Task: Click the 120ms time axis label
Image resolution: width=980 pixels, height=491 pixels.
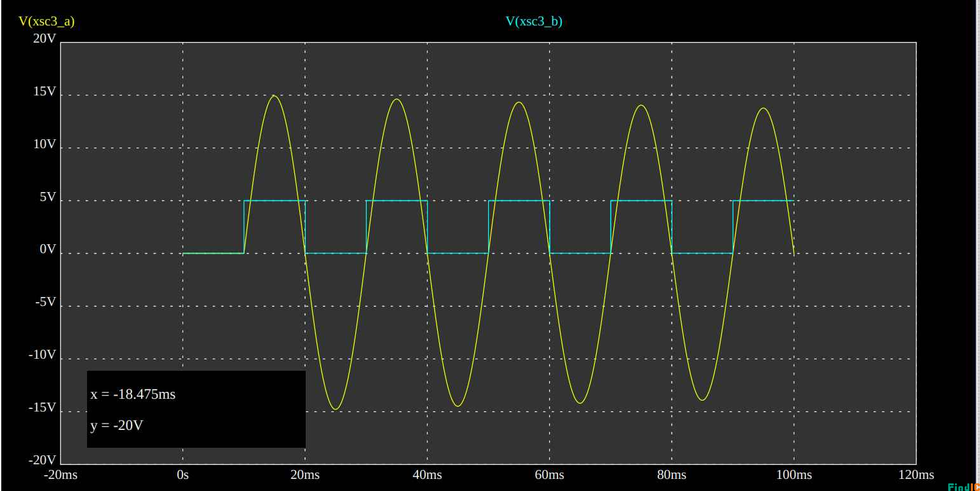Action: [916, 475]
